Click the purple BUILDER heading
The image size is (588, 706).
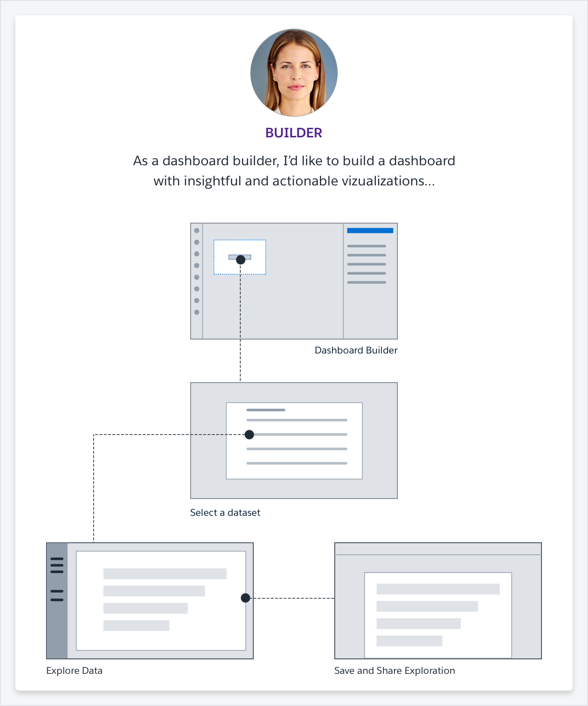click(x=294, y=133)
